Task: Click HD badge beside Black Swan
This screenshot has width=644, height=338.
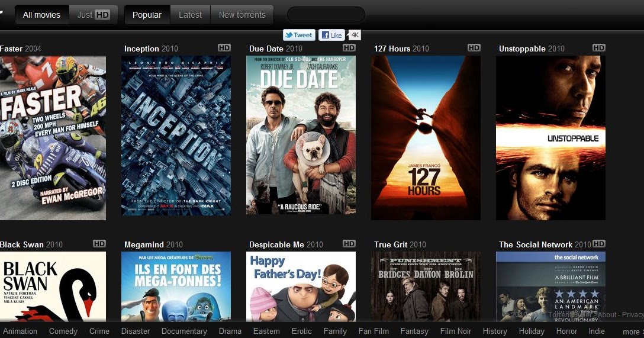Action: [x=99, y=244]
